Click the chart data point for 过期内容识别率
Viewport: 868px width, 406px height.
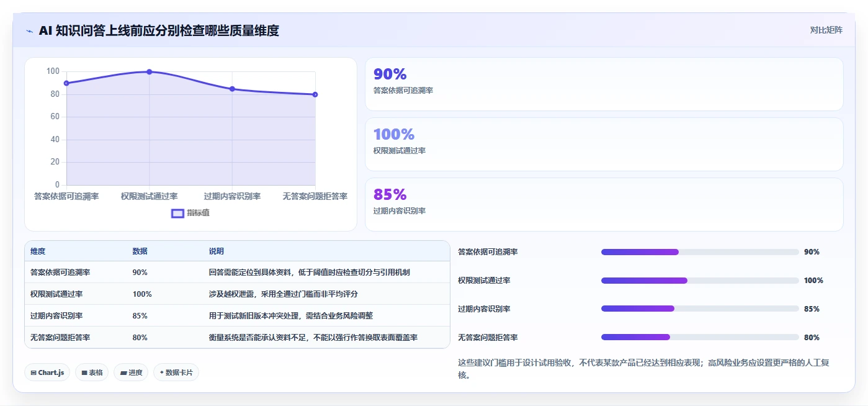pos(232,89)
